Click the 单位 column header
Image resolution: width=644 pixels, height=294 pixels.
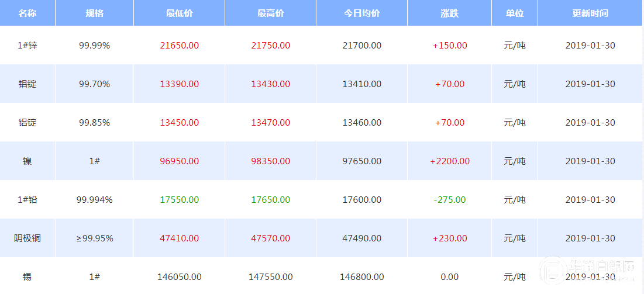pos(515,13)
